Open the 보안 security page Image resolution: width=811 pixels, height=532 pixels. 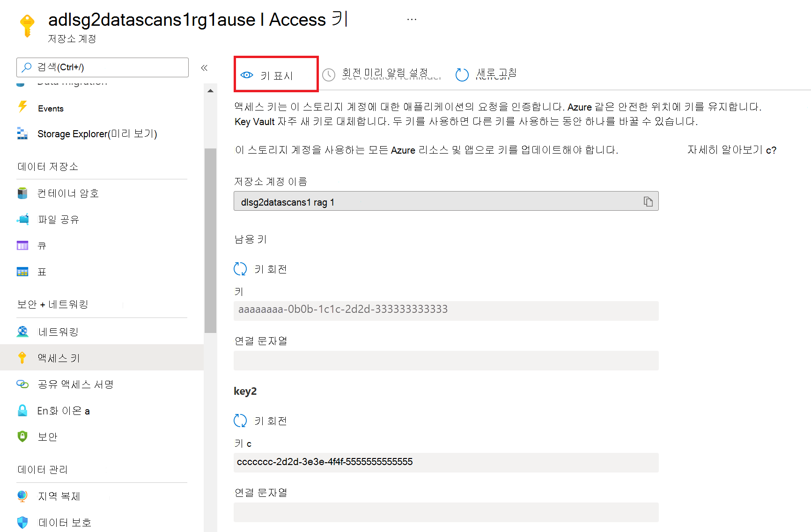pyautogui.click(x=47, y=436)
